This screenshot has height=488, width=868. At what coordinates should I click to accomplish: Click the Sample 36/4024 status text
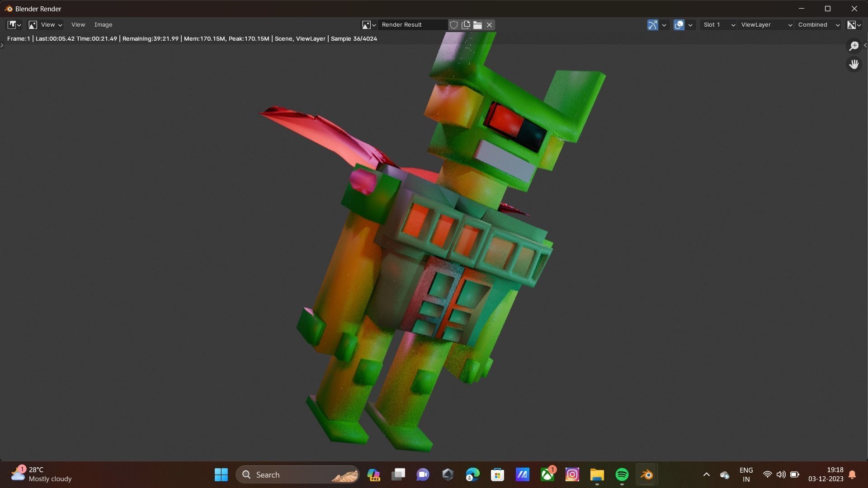354,39
